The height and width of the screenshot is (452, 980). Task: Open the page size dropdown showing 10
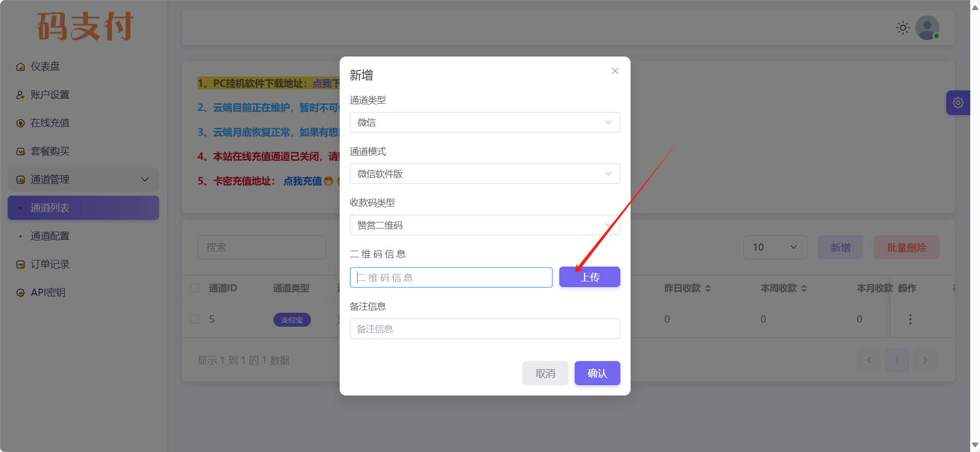click(x=775, y=248)
